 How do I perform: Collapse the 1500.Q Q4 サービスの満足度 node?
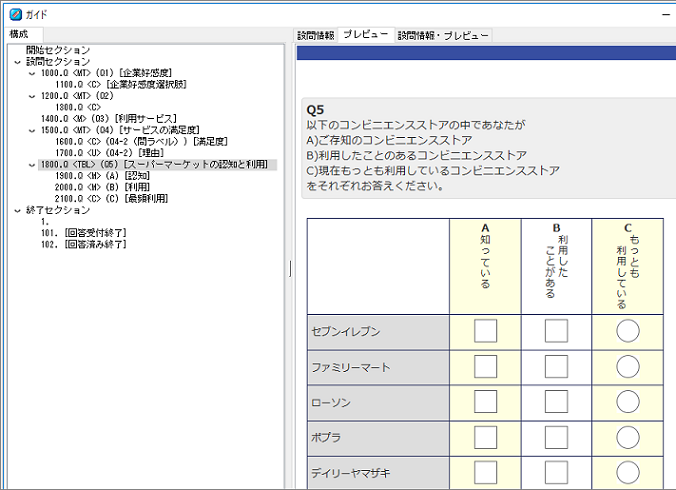32,131
